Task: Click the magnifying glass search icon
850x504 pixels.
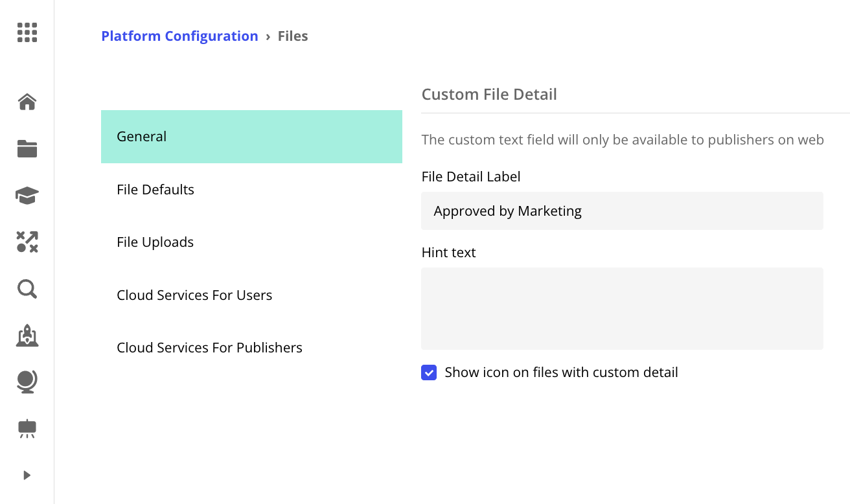Action: [x=27, y=289]
